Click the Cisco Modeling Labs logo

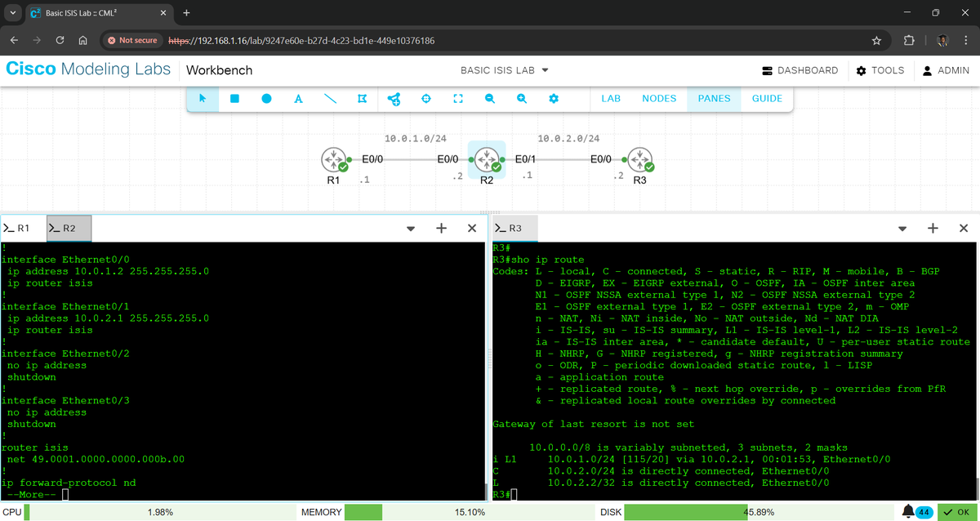click(x=88, y=69)
